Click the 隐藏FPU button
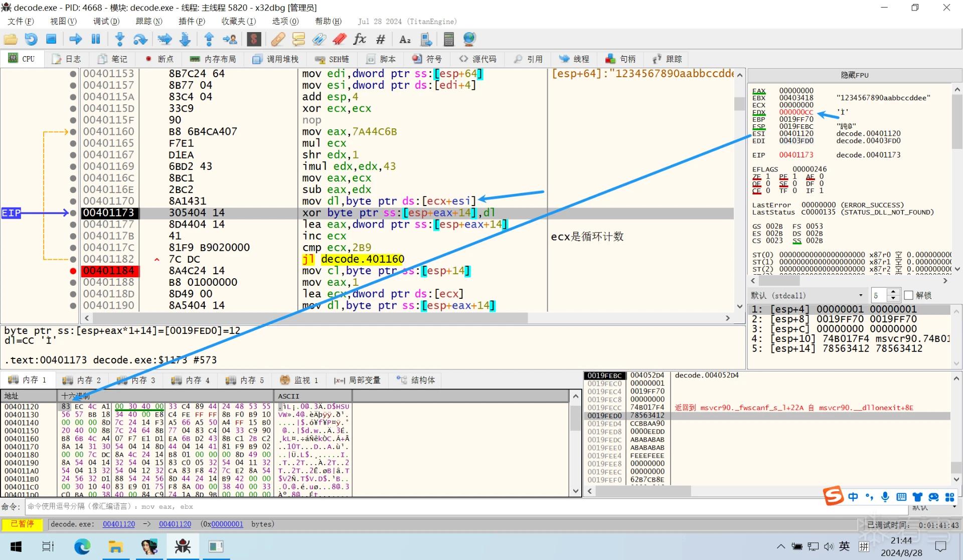The image size is (963, 560). pos(854,75)
